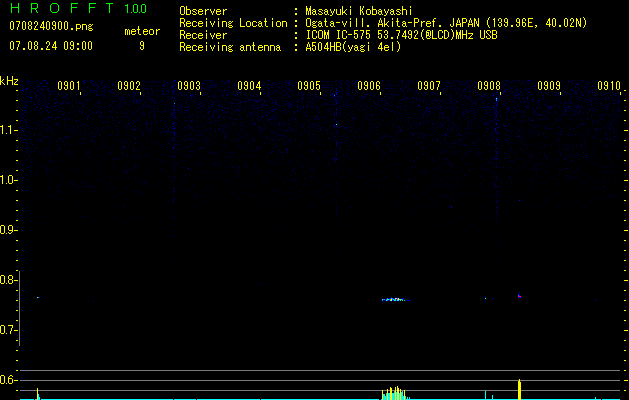This screenshot has width=629, height=400.
Task: Click the HROFFT 1.0.0 title text
Action: (x=78, y=8)
